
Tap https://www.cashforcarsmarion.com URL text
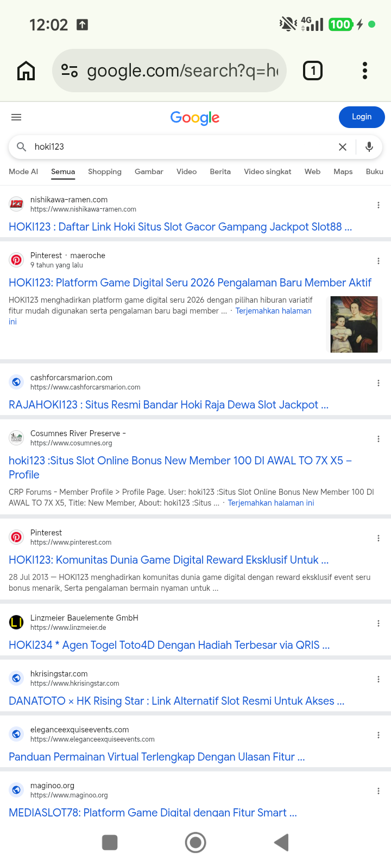coord(85,387)
